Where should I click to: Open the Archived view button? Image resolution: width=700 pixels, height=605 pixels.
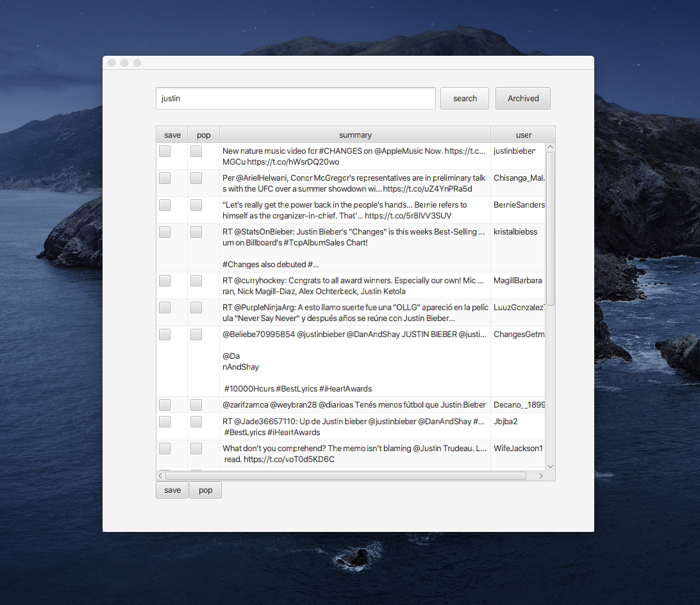[x=523, y=98]
